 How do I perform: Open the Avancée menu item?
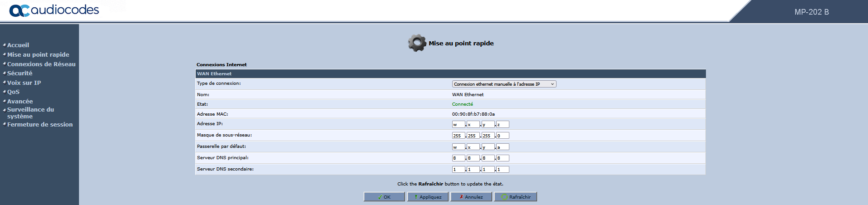coord(20,101)
